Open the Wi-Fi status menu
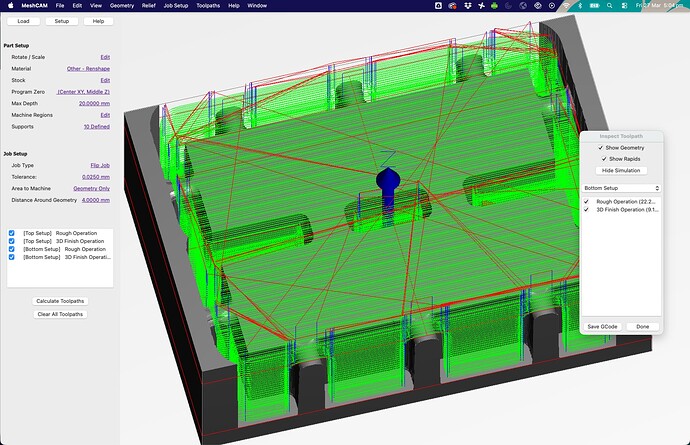The image size is (690, 445). point(567,6)
